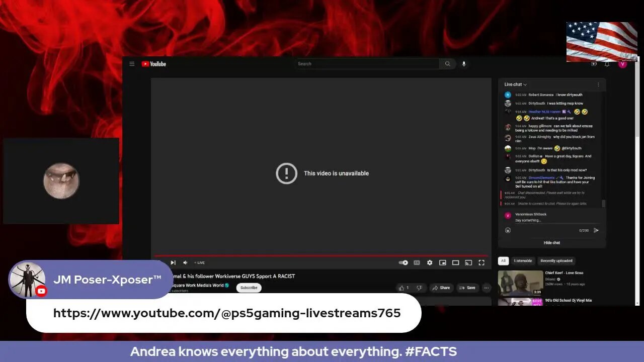Click the red live progress bar
The height and width of the screenshot is (362, 644).
coord(321,256)
